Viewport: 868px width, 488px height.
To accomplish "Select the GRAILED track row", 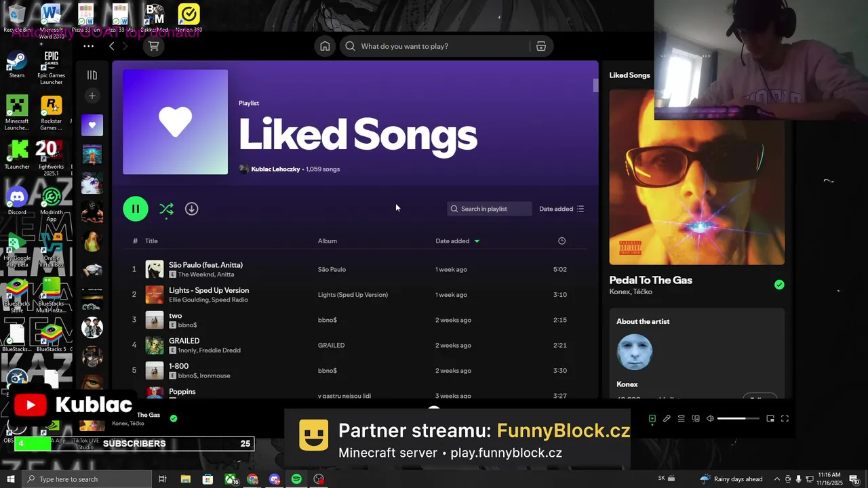I will [x=355, y=345].
